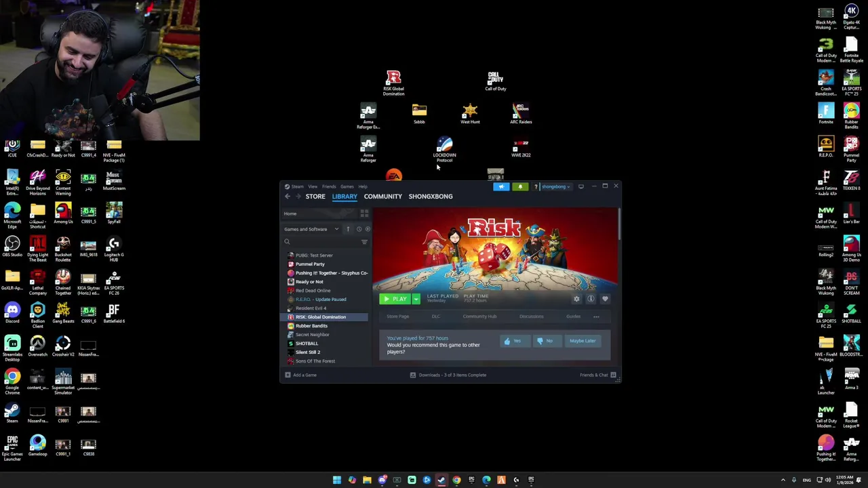This screenshot has width=868, height=488.
Task: Open the shongxbong account dropdown
Action: [555, 186]
